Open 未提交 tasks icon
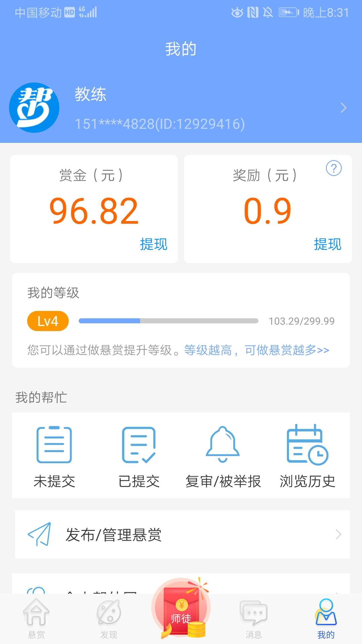362x644 pixels. click(54, 444)
